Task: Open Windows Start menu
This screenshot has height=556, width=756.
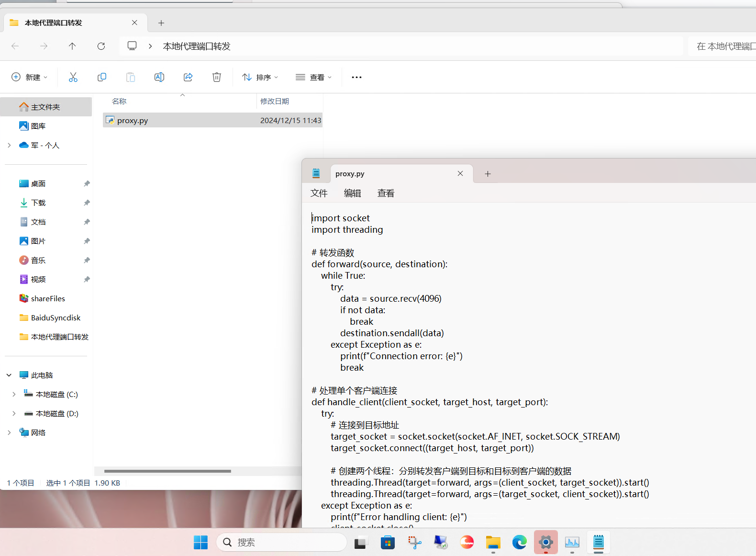Action: pyautogui.click(x=200, y=542)
